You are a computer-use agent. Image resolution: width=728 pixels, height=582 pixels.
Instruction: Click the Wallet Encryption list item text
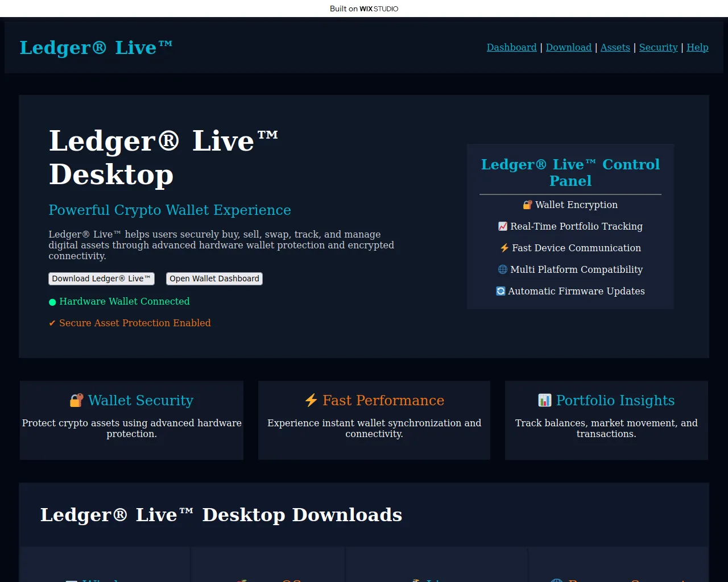click(x=576, y=205)
